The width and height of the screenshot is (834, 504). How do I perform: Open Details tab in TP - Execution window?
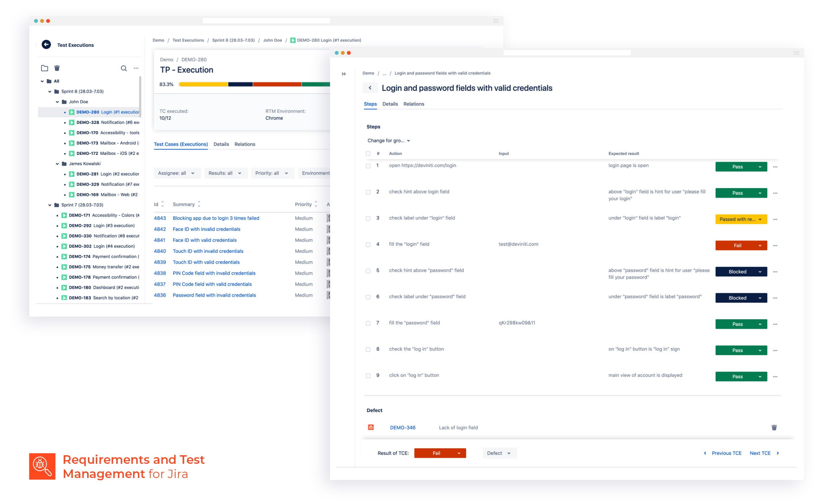[222, 145]
